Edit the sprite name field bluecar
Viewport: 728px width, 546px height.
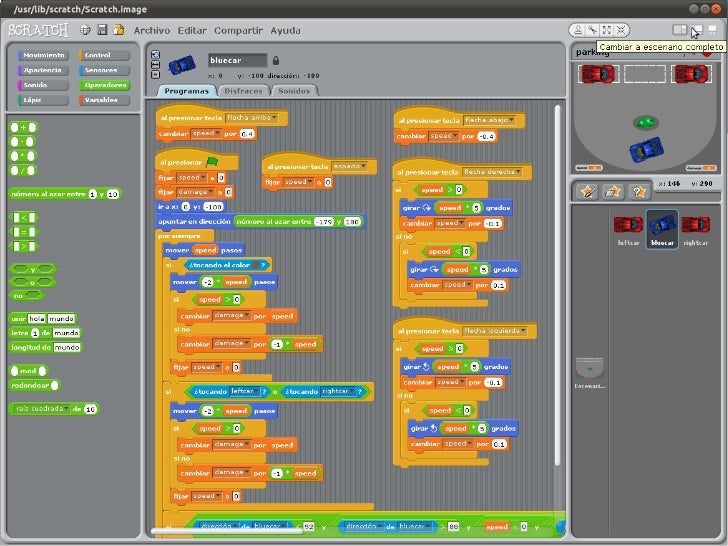237,60
